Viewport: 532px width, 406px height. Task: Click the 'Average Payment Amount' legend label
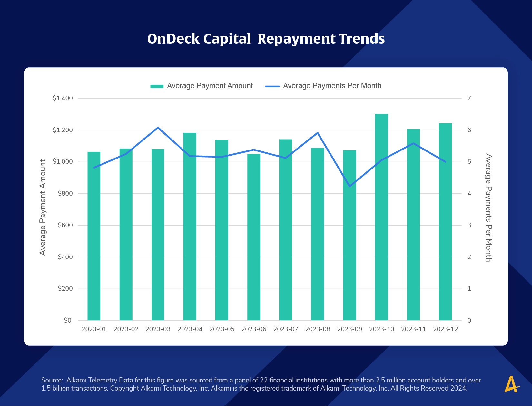tap(210, 86)
